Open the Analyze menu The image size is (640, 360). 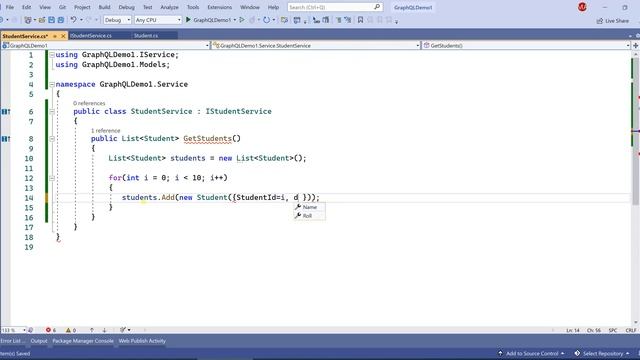click(169, 7)
